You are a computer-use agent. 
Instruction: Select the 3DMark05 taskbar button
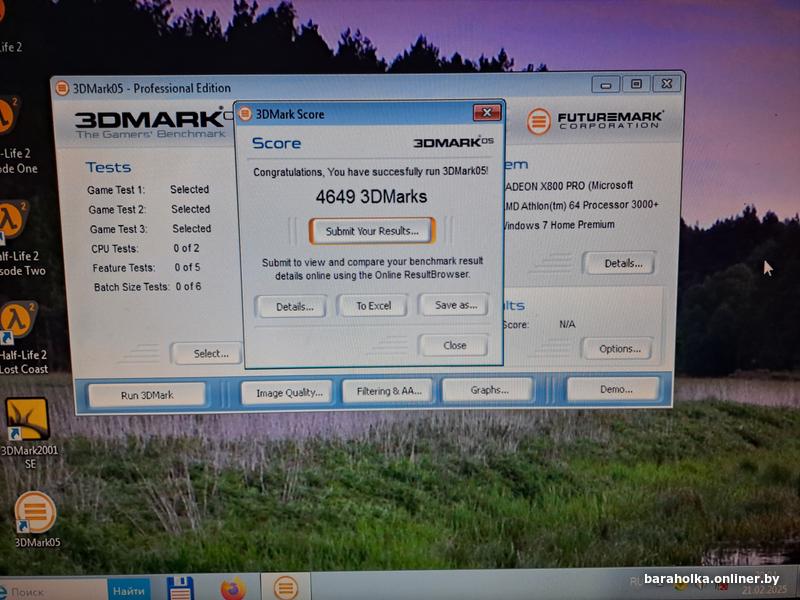point(286,587)
